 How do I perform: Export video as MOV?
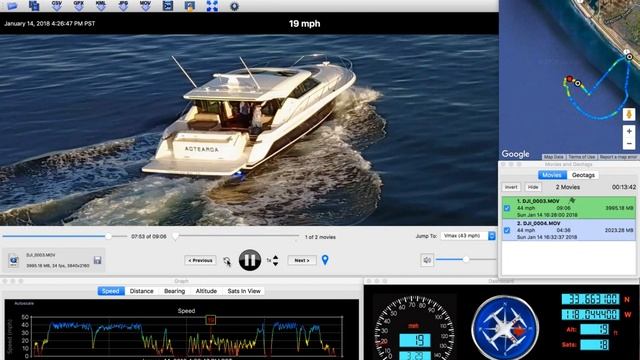pos(145,5)
